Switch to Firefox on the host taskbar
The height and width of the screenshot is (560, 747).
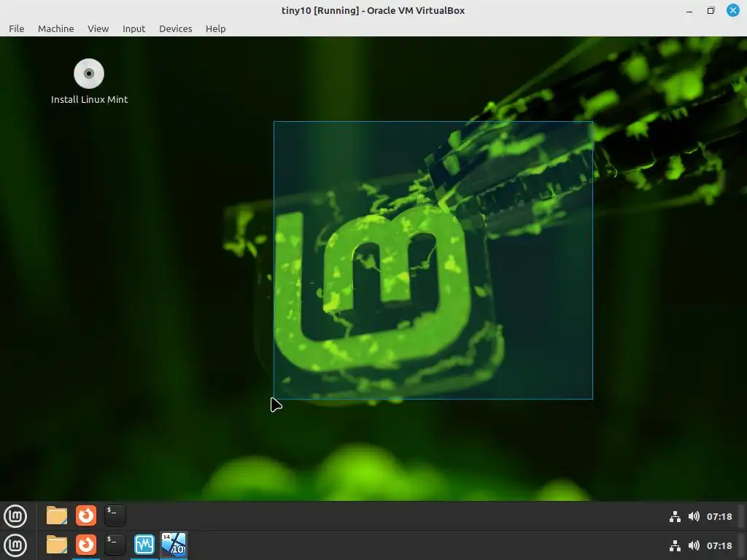[86, 545]
